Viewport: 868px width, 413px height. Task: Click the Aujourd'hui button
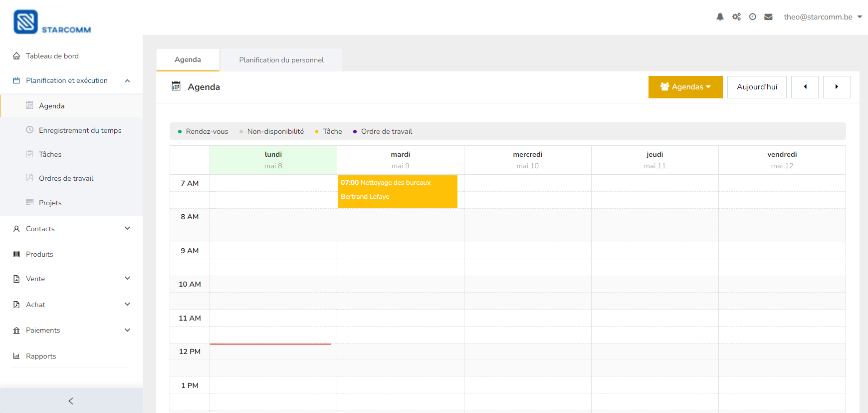757,87
